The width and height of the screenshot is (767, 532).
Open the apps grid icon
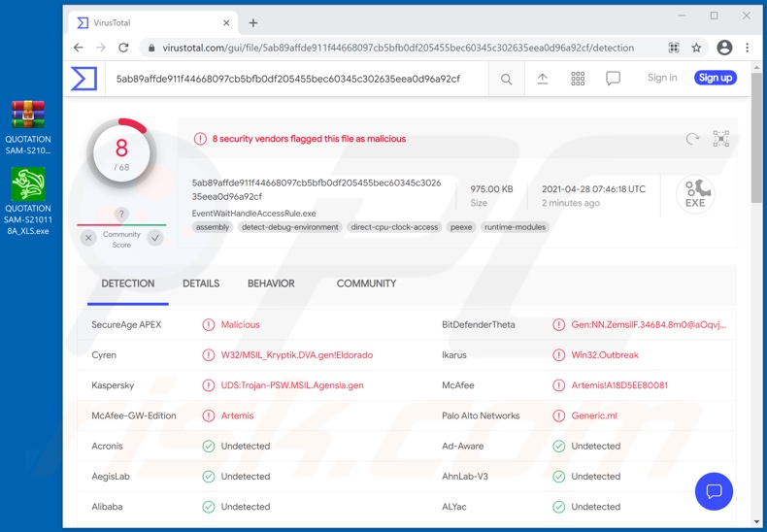(578, 79)
